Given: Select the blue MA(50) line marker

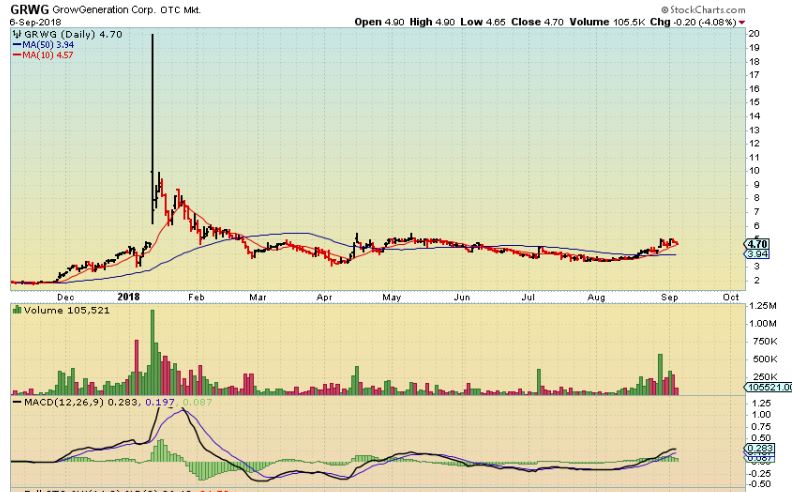Looking at the screenshot, I should tap(17, 45).
